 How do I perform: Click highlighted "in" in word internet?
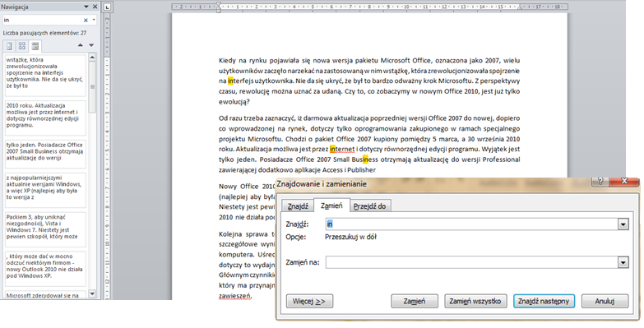coord(332,149)
